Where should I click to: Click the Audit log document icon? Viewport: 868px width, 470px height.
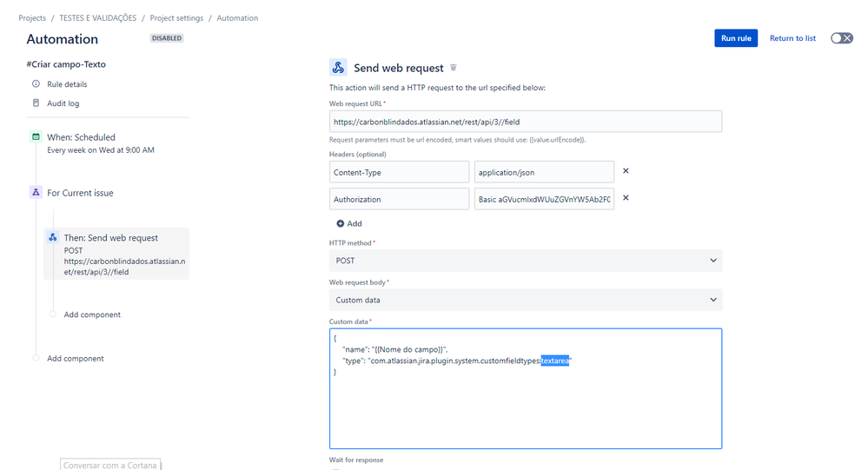pyautogui.click(x=36, y=103)
